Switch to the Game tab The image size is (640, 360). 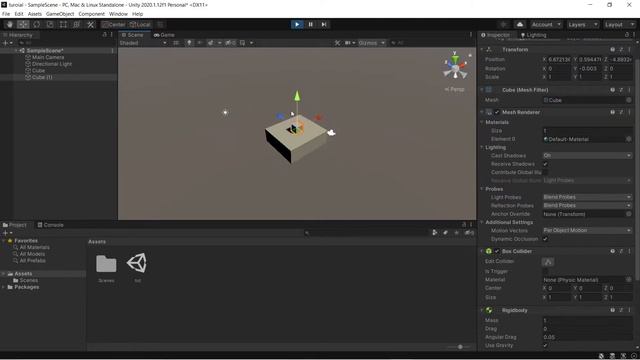[164, 35]
